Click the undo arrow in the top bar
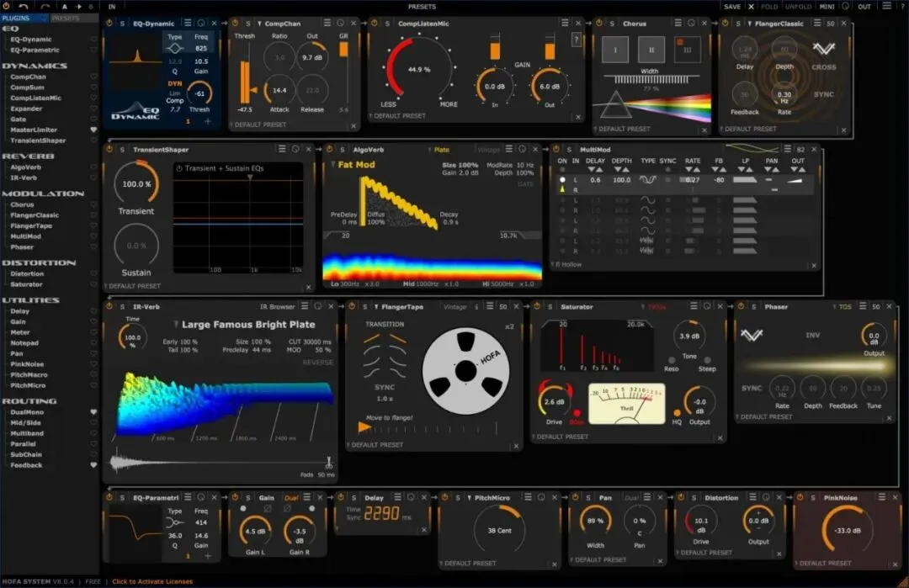909x588 pixels. (24, 7)
